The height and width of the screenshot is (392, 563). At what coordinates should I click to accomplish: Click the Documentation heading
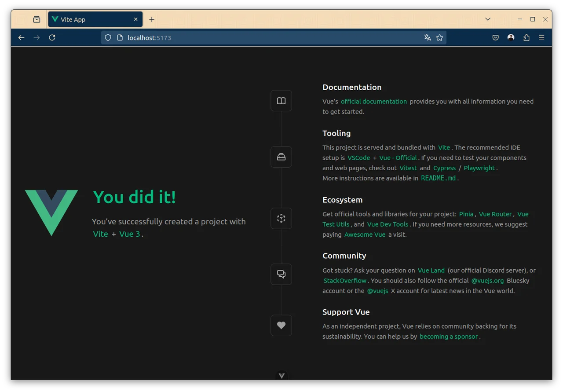(352, 87)
